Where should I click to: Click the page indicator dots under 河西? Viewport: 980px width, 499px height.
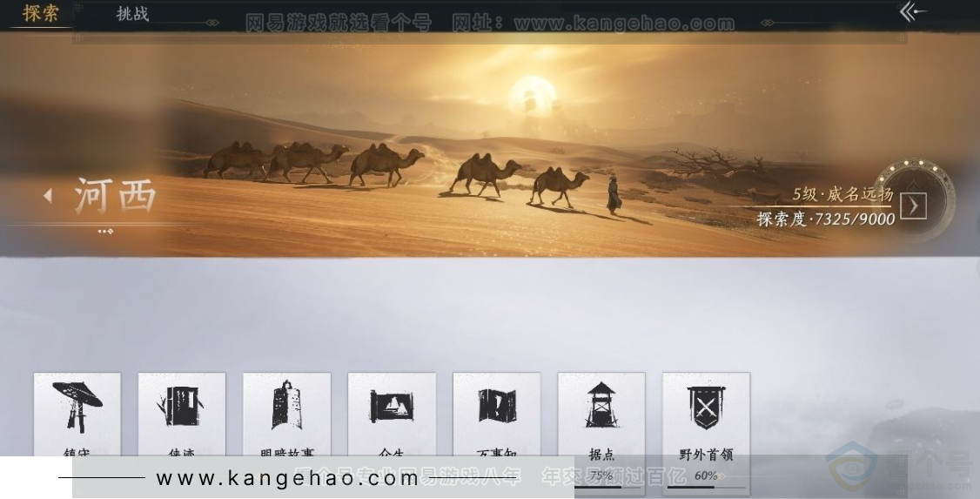pyautogui.click(x=105, y=232)
